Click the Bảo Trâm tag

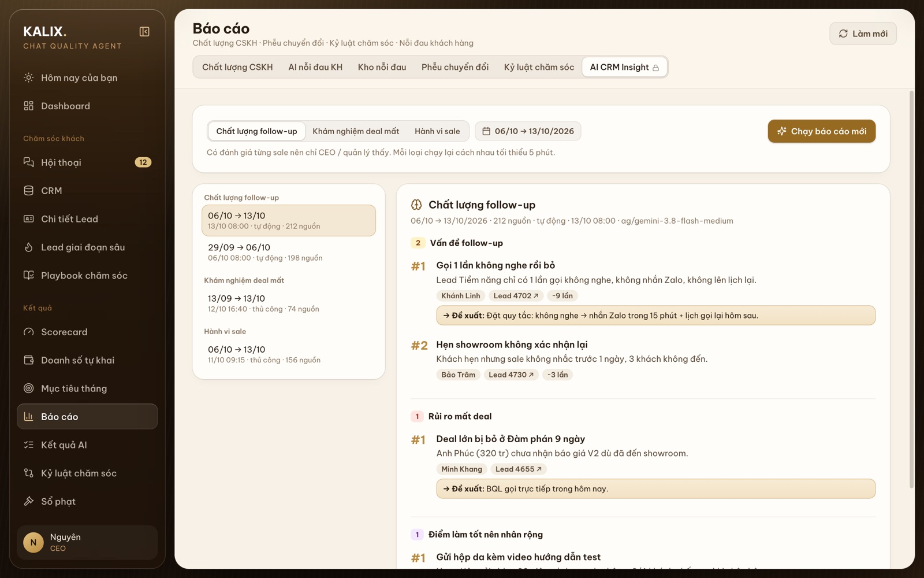tap(459, 375)
